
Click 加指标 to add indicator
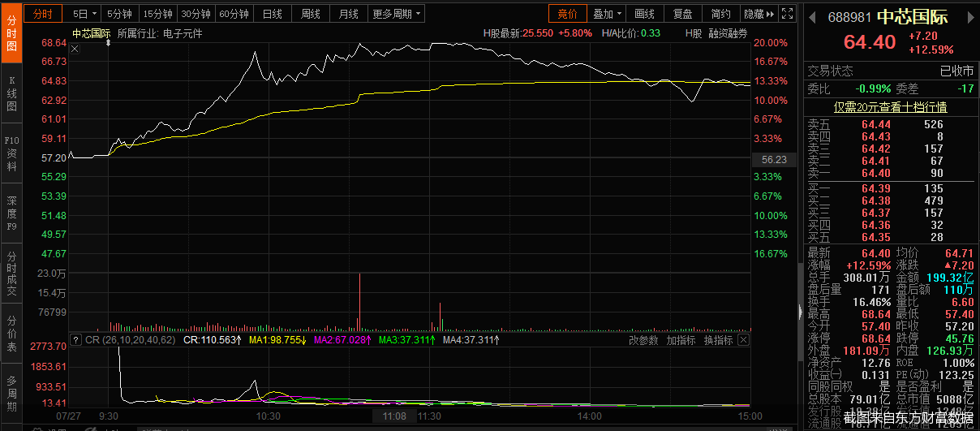(x=681, y=340)
